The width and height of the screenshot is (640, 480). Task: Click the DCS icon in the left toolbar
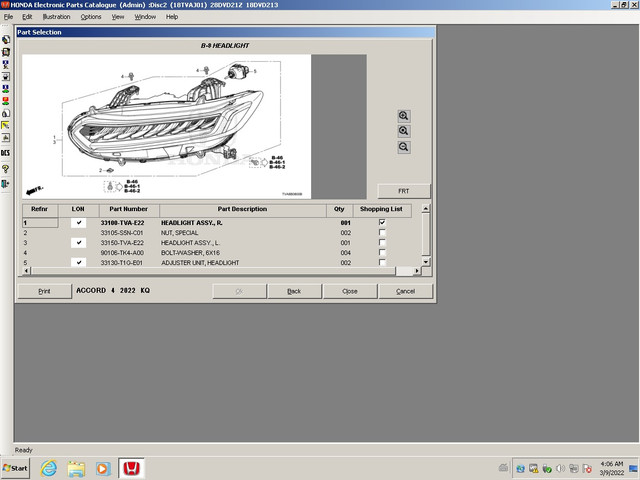pyautogui.click(x=5, y=153)
